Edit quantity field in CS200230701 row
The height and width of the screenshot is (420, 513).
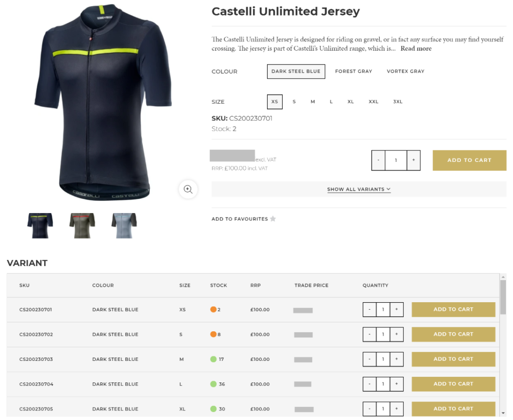[383, 309]
